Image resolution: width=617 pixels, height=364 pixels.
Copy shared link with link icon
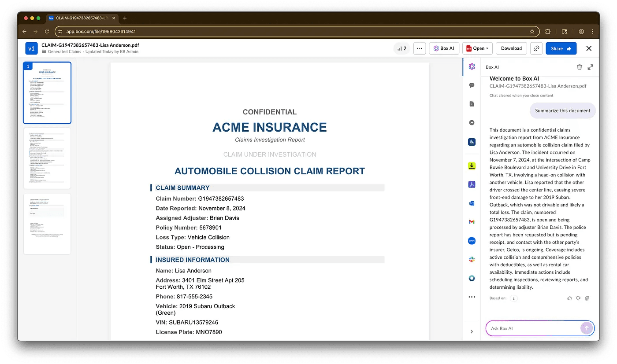(x=536, y=48)
